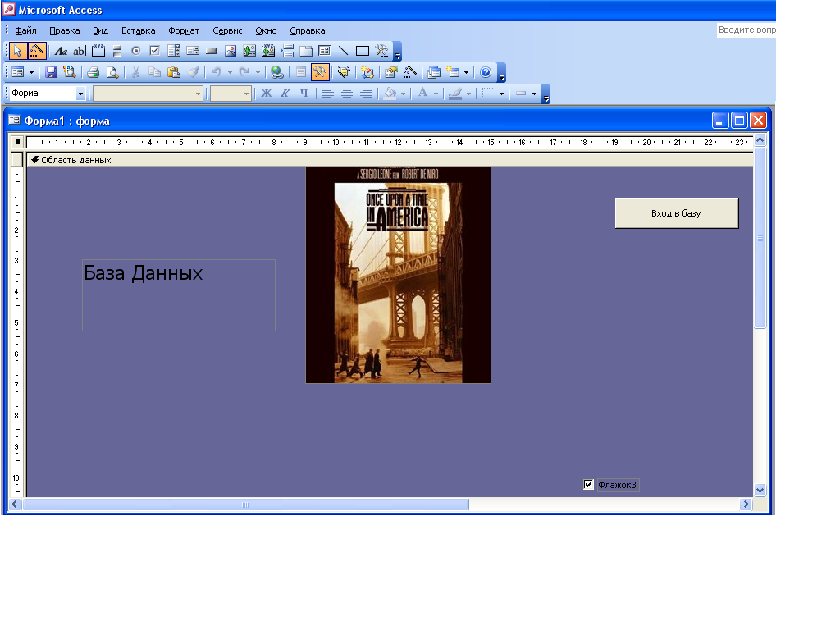Choose the List Box control tool
Viewport: 840px width, 630px height.
click(193, 51)
